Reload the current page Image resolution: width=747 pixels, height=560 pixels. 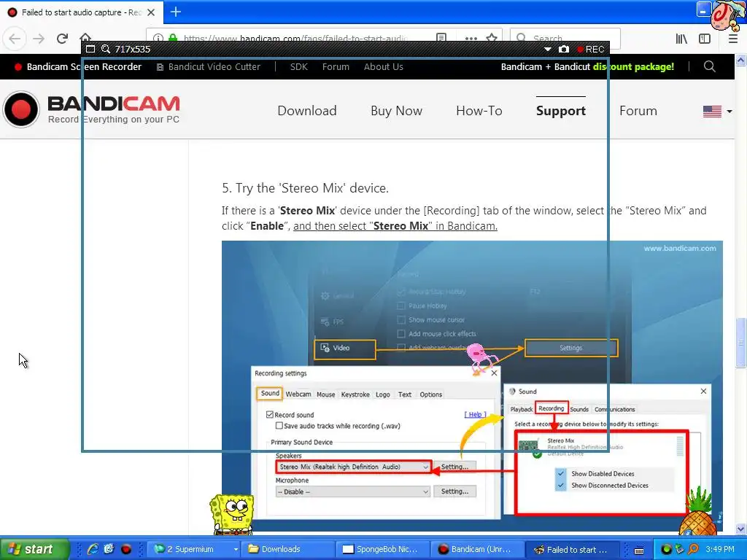(62, 39)
